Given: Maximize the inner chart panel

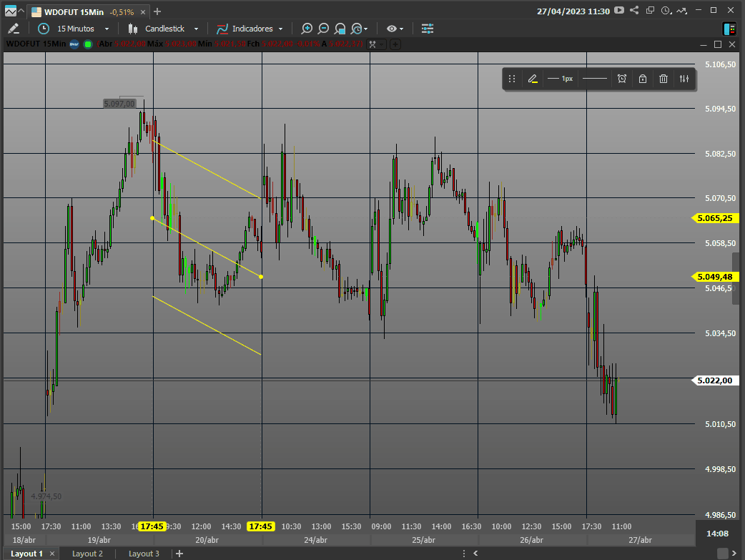Looking at the screenshot, I should click(718, 44).
